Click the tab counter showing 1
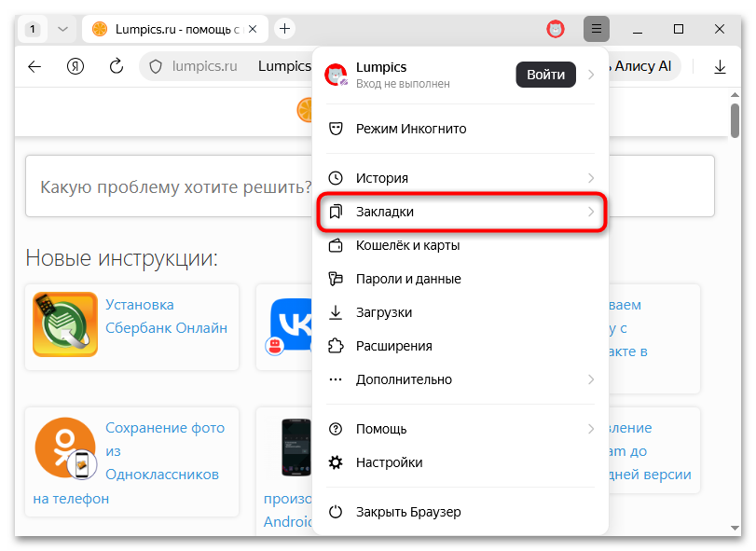 click(x=33, y=29)
